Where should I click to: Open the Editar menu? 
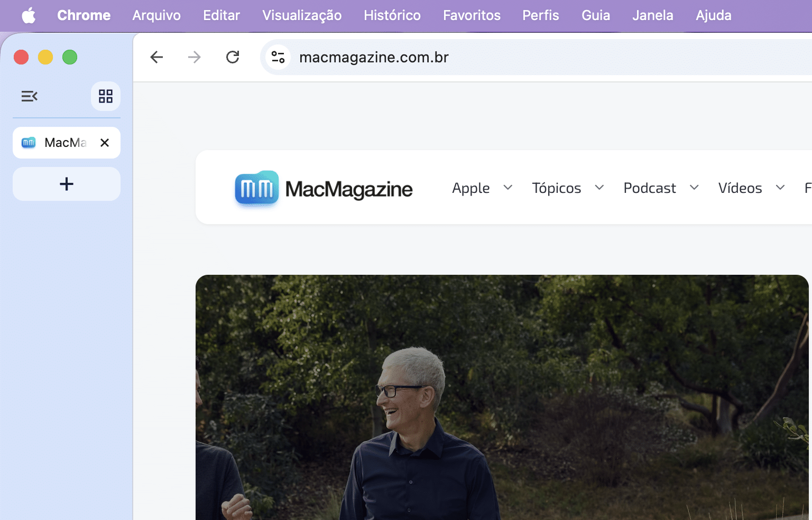(x=222, y=15)
